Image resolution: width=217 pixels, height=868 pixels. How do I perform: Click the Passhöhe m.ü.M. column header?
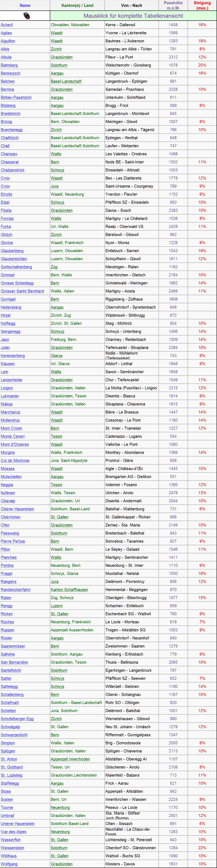173,5
